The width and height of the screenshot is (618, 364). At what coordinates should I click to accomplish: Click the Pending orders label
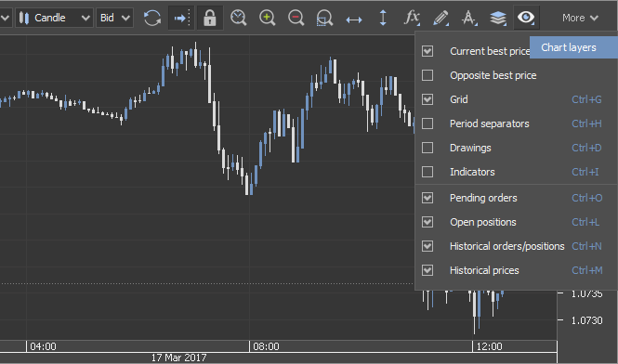tap(483, 198)
